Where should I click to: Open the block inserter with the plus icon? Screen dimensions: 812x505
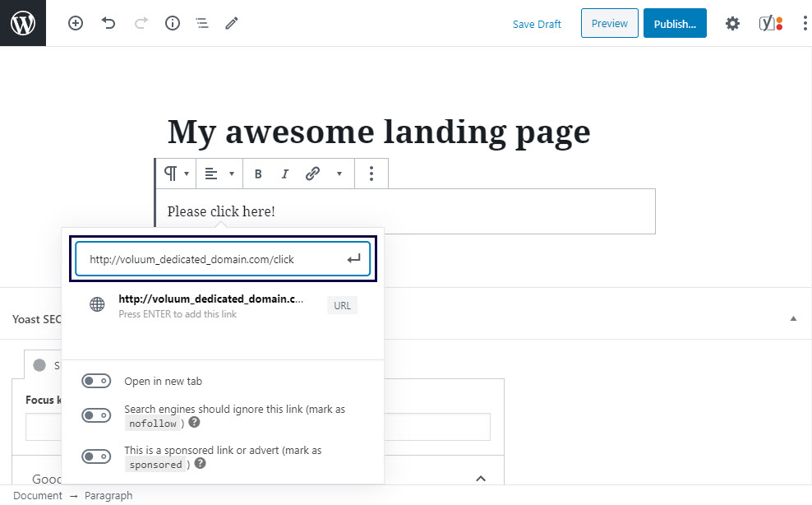[75, 23]
